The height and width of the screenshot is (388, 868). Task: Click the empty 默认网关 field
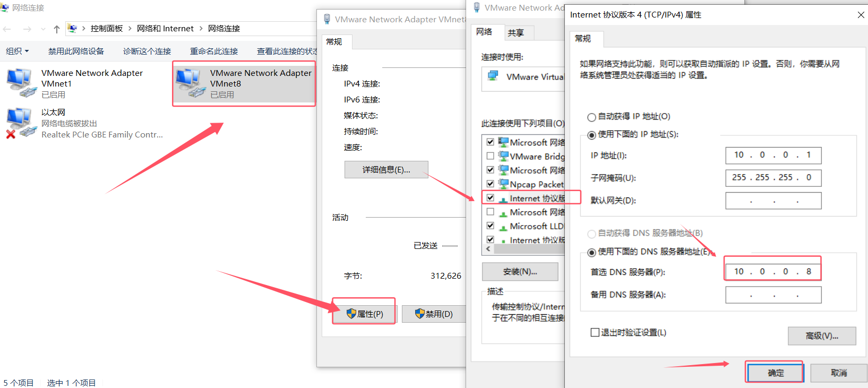774,201
